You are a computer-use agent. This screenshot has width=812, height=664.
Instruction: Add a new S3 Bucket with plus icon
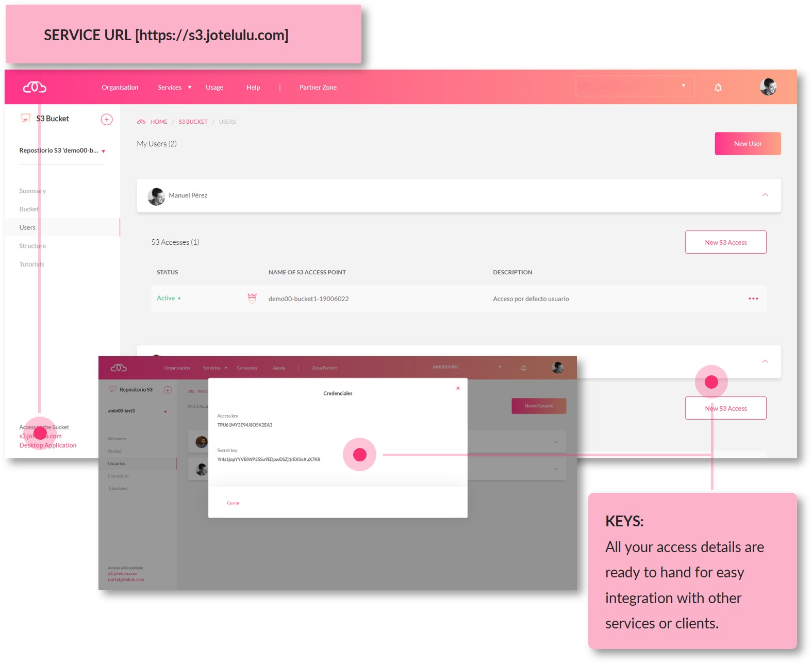pos(107,119)
